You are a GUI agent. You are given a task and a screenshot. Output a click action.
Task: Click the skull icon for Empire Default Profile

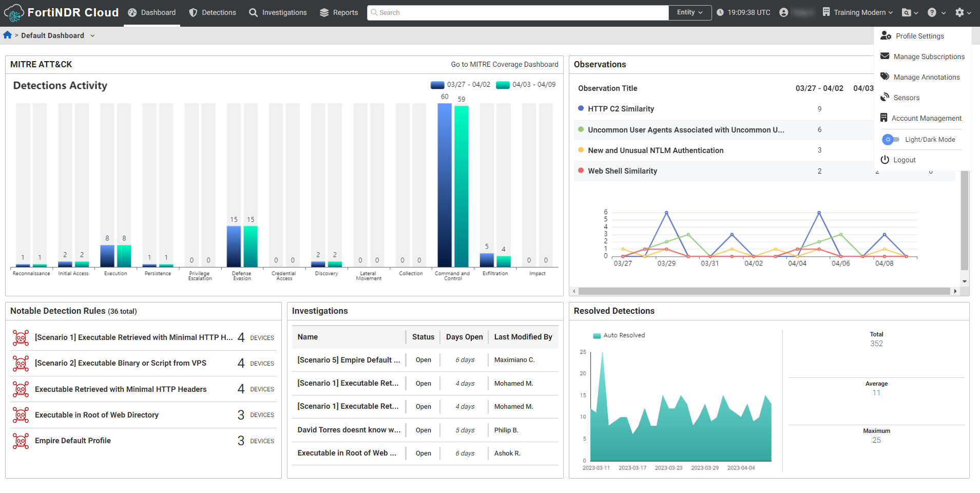click(x=21, y=441)
